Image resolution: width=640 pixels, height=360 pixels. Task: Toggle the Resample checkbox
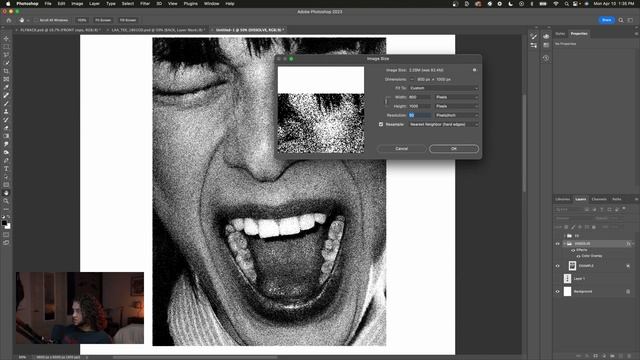click(x=381, y=124)
